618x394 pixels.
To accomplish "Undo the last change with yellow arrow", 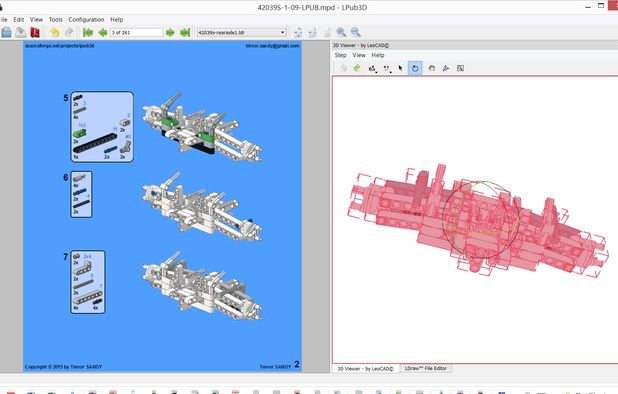I will point(54,32).
